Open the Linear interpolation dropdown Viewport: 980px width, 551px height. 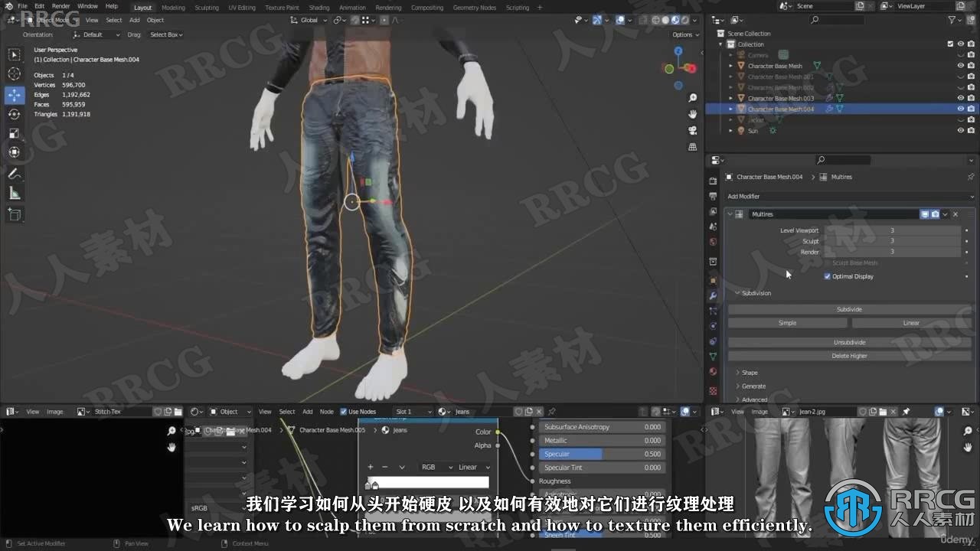[474, 467]
